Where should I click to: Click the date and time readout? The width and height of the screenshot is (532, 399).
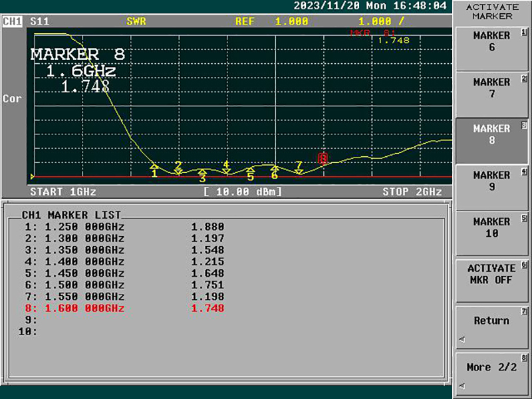370,6
